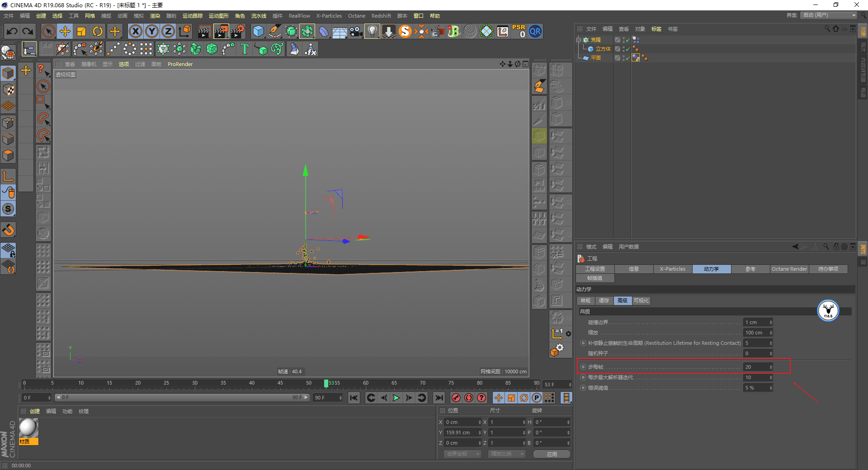
Task: Activate the Move tool
Action: [x=65, y=31]
